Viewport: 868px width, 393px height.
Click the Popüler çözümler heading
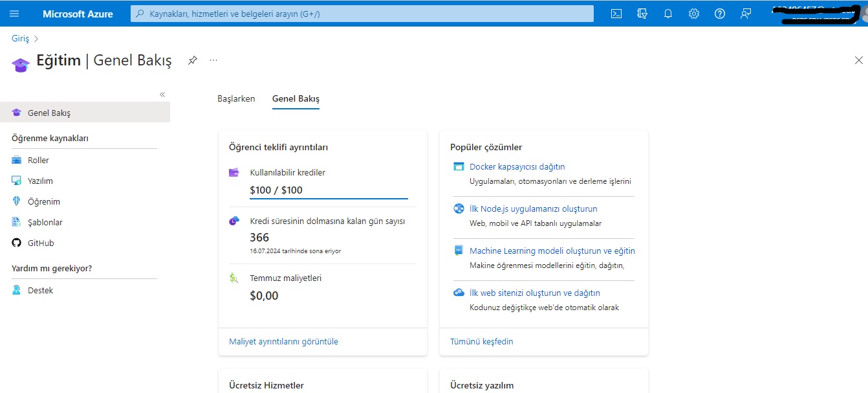point(486,147)
